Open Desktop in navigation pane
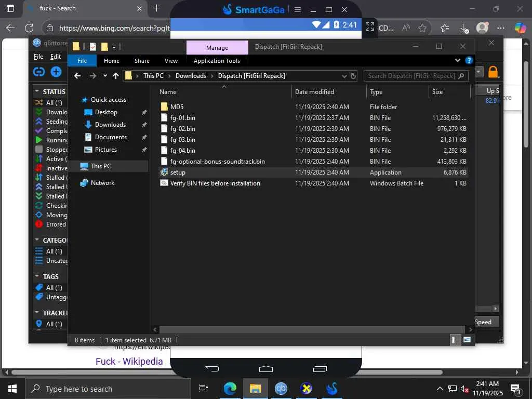This screenshot has width=532, height=399. coord(106,112)
